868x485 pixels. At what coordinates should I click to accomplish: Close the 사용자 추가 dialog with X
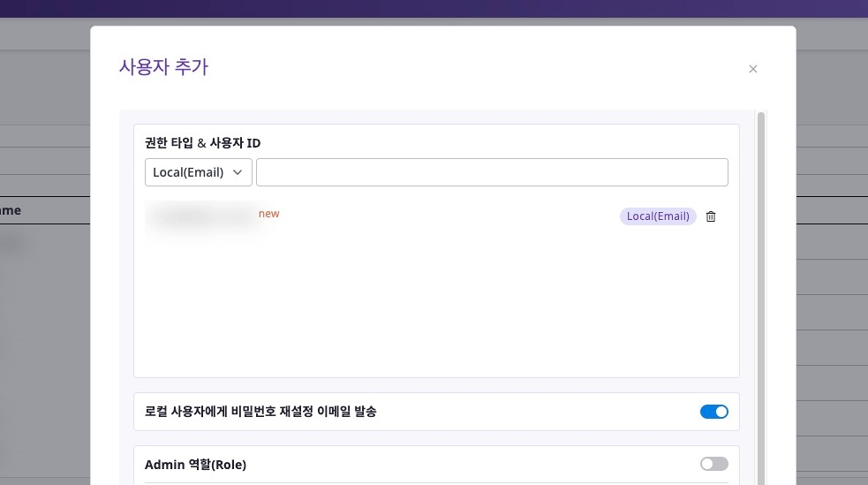(x=752, y=69)
